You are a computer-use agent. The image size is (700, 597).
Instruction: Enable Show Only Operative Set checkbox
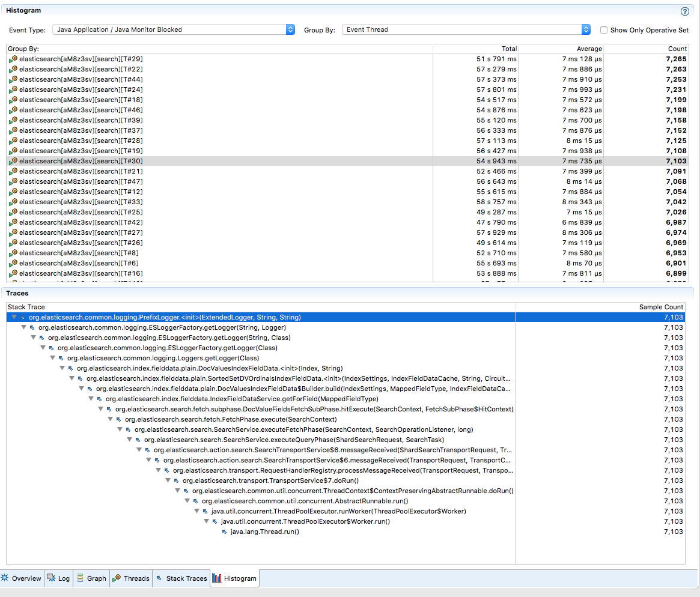point(604,30)
